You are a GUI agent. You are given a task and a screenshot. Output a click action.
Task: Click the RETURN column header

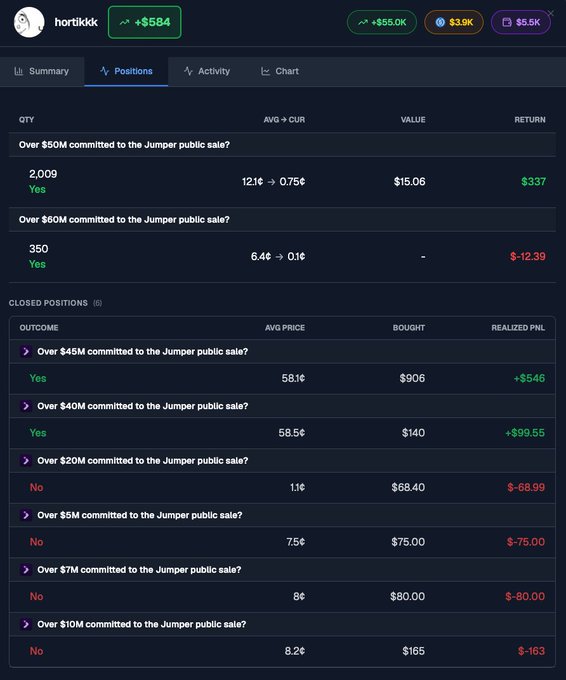coord(530,120)
